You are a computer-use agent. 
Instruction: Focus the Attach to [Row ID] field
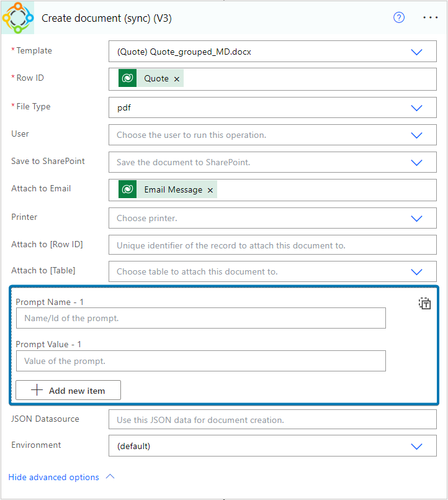point(272,245)
